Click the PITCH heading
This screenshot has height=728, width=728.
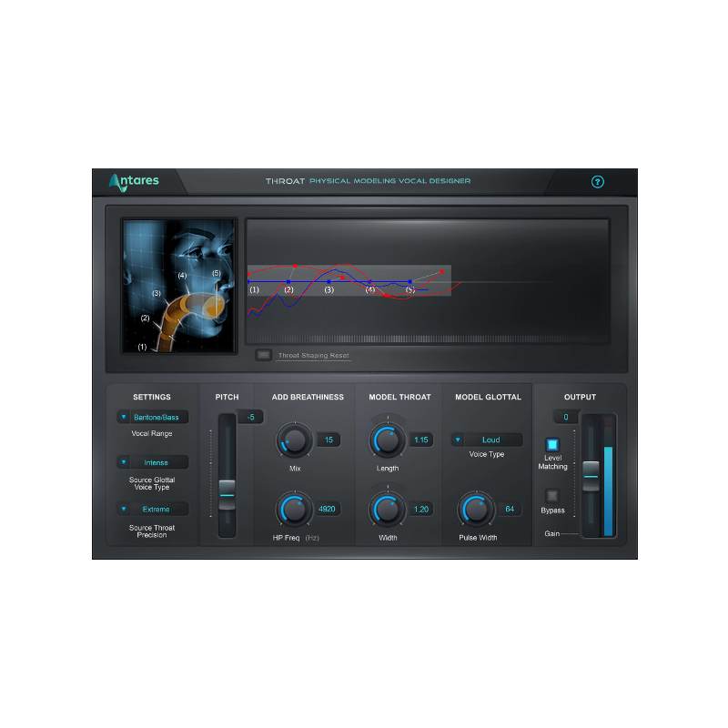pyautogui.click(x=227, y=397)
